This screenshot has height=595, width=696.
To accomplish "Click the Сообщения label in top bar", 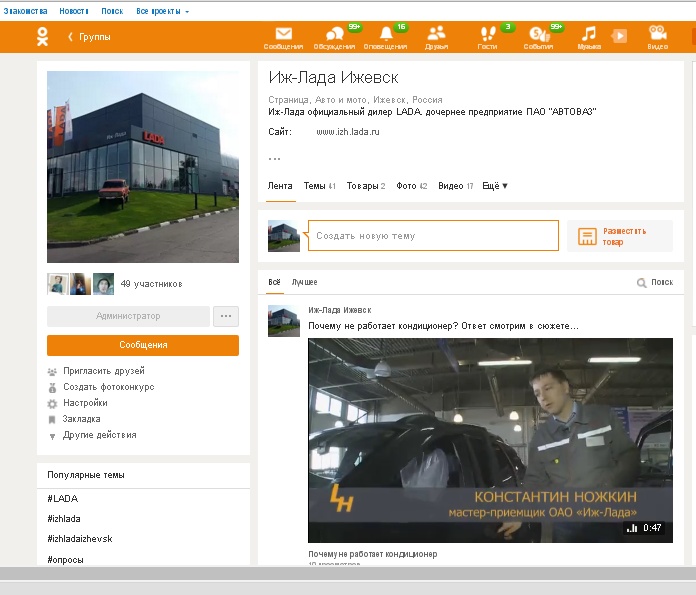I will [x=283, y=47].
